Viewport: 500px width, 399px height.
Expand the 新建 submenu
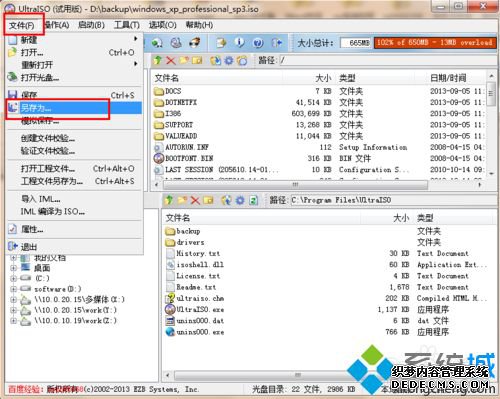tap(75, 40)
